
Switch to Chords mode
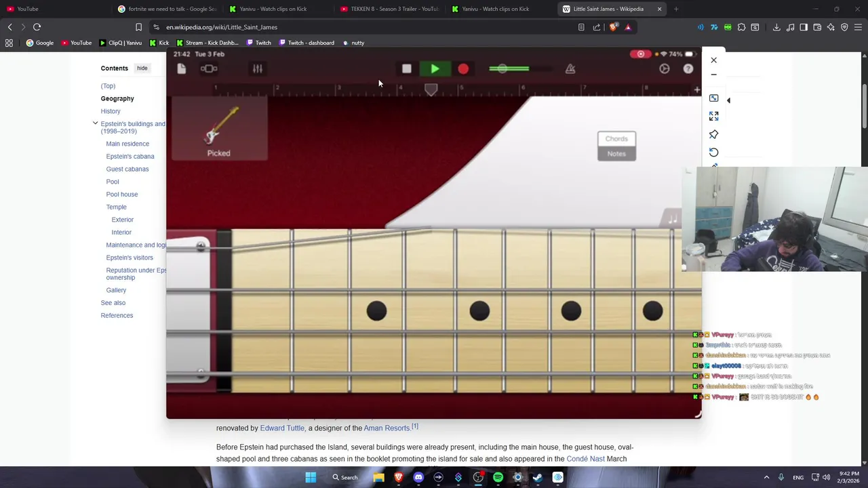click(x=616, y=139)
